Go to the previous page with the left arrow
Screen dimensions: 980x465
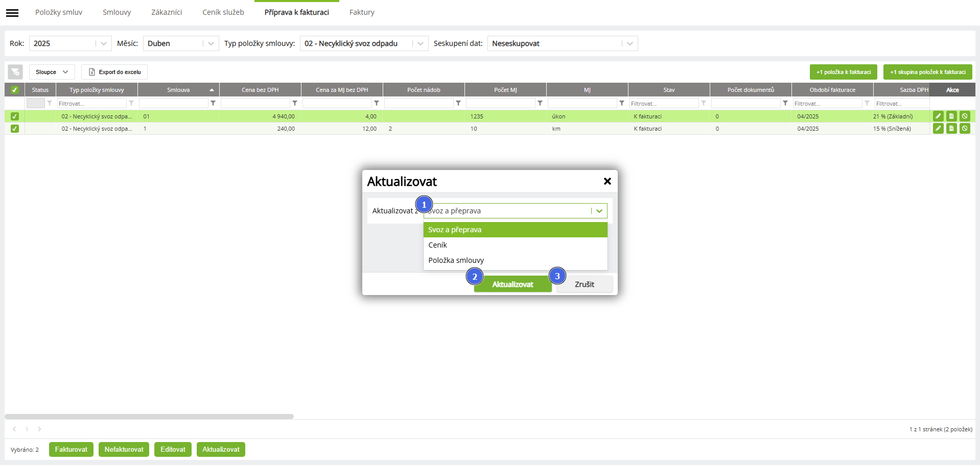(14, 429)
